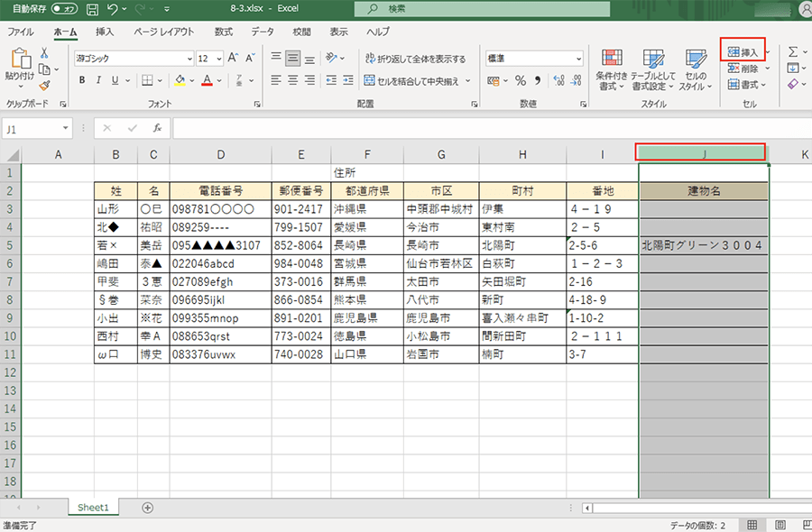The width and height of the screenshot is (812, 532).
Task: Click the insert function fx icon
Action: (157, 128)
